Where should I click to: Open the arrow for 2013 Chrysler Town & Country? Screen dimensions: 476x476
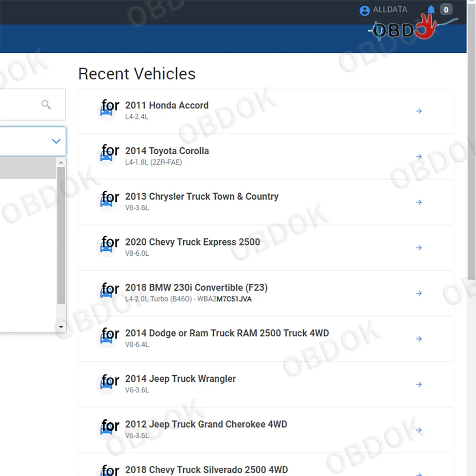(x=419, y=202)
